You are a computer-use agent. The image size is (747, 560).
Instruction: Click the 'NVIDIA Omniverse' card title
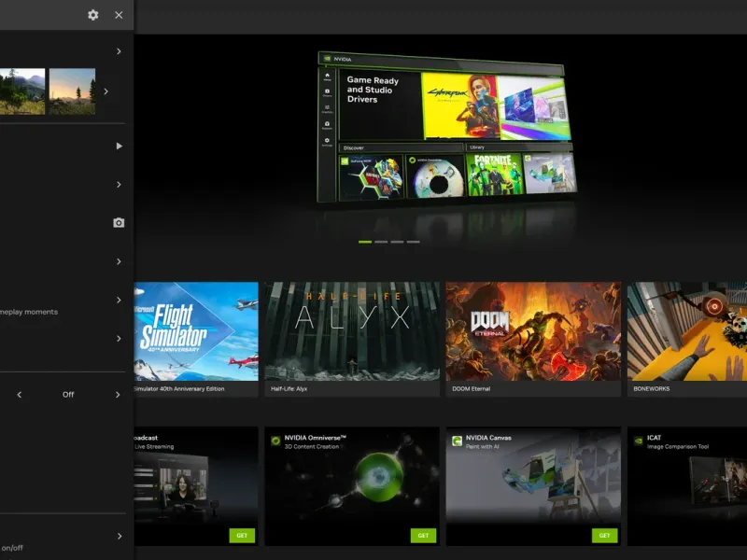tap(316, 438)
